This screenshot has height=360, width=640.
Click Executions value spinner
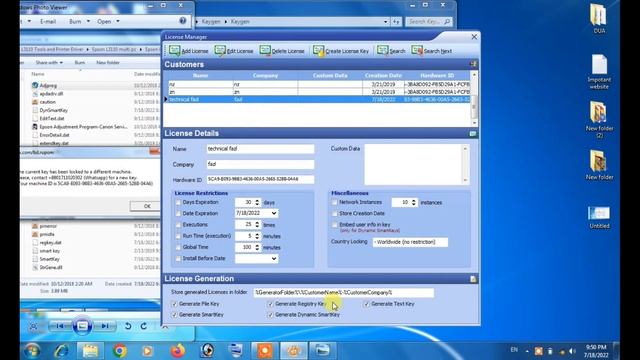click(x=257, y=224)
